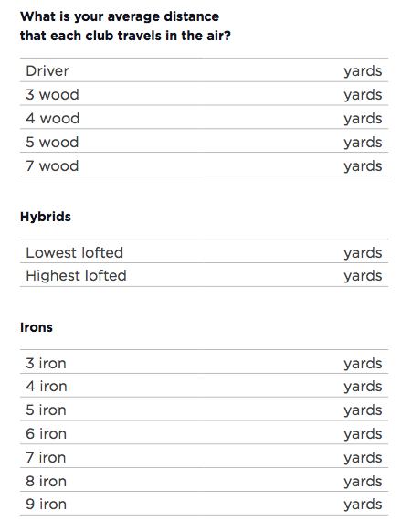Select the 9 iron distance field
The height and width of the screenshot is (532, 401).
tap(204, 504)
